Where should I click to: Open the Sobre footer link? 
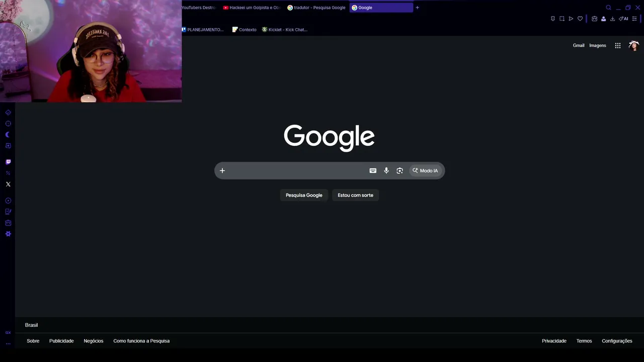tap(33, 341)
